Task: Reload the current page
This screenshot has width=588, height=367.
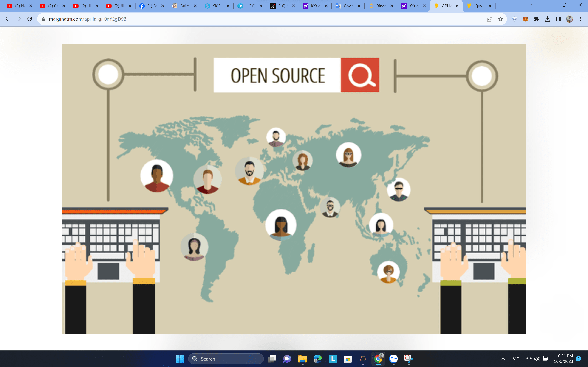Action: pos(30,19)
